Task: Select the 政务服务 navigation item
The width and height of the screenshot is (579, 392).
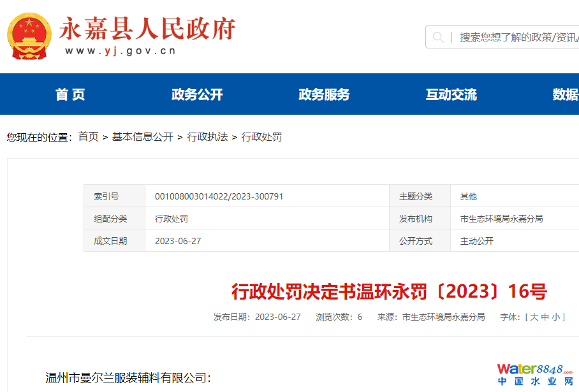Action: click(x=324, y=95)
